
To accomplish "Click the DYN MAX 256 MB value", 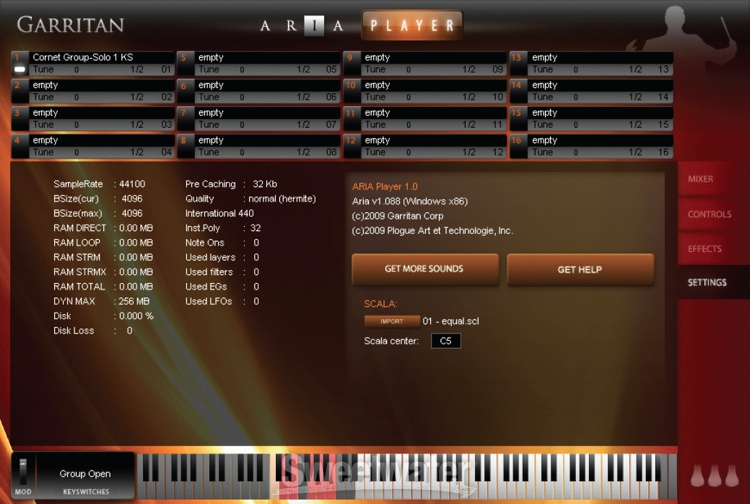I will tap(134, 301).
